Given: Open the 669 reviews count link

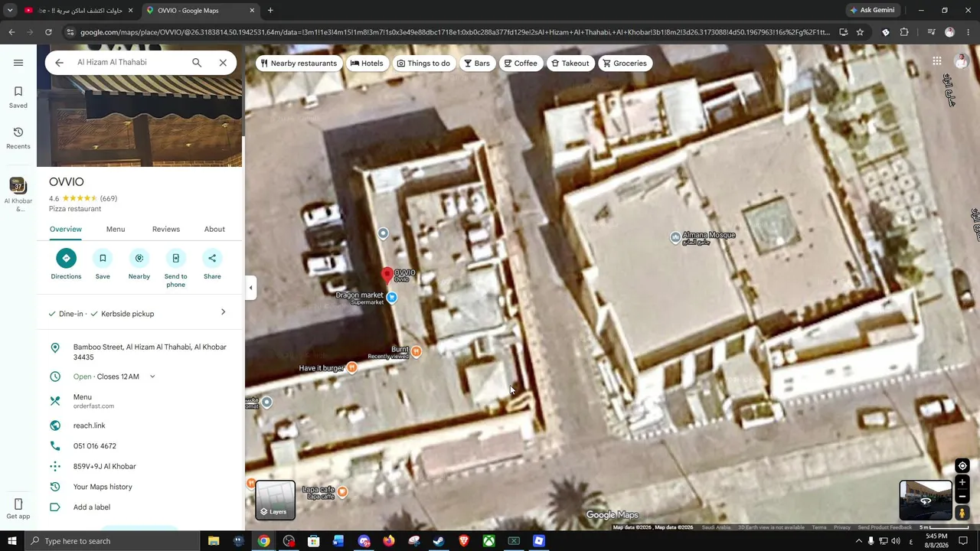Looking at the screenshot, I should pyautogui.click(x=109, y=199).
